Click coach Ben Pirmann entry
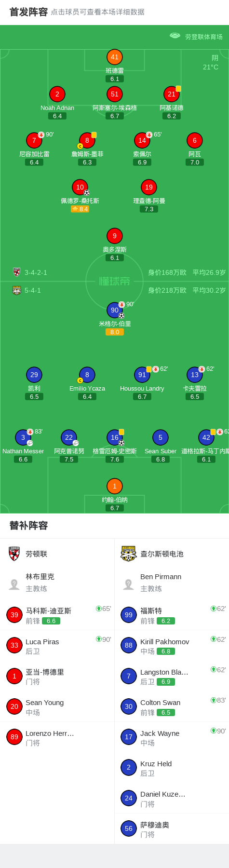229x868 pixels. point(172,583)
